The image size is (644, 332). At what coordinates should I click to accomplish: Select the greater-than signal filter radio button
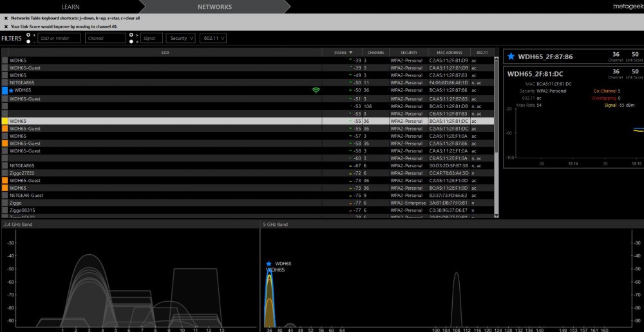pos(131,35)
